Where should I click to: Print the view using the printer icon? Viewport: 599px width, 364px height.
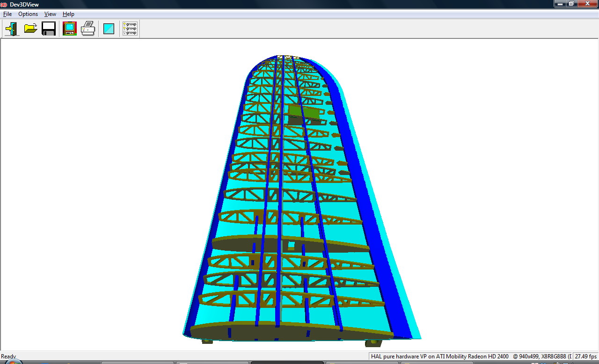coord(88,29)
